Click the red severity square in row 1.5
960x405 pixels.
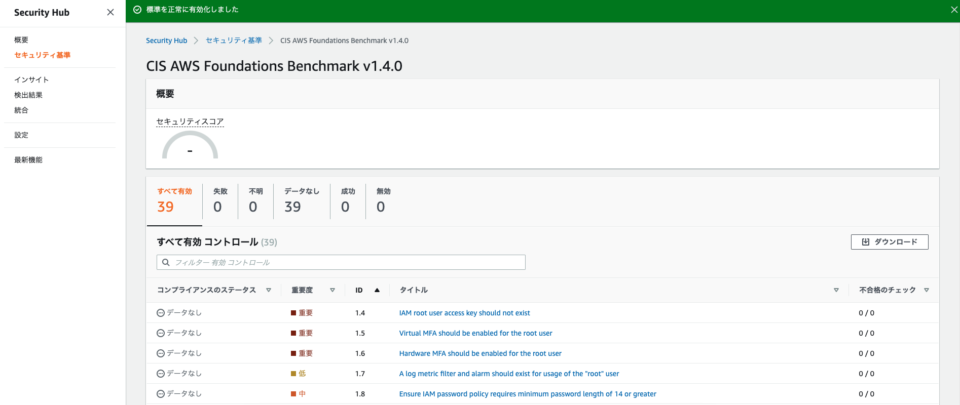pos(293,333)
